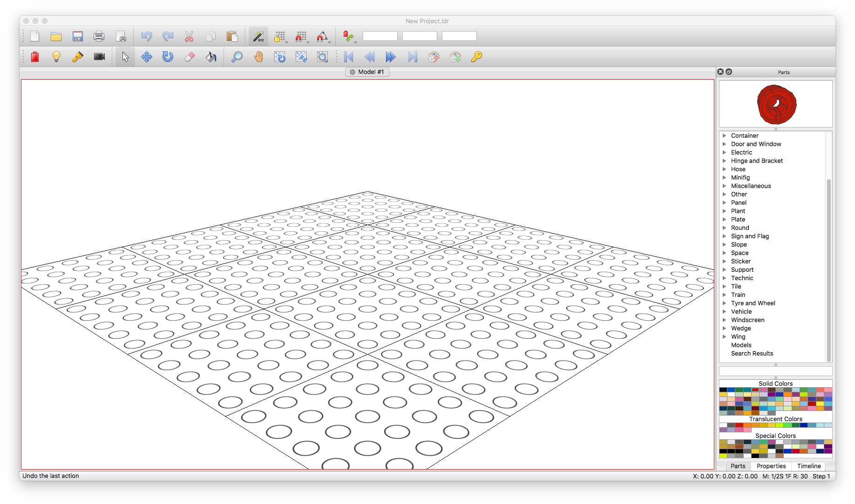This screenshot has height=504, width=855.
Task: Select the Windscreen category
Action: pyautogui.click(x=747, y=320)
